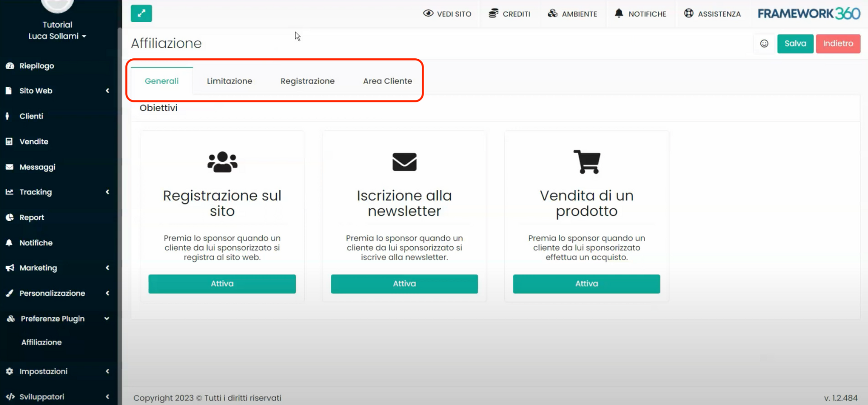Click the Personalizzazione brush icon in sidebar
This screenshot has width=868, height=405.
click(9, 293)
